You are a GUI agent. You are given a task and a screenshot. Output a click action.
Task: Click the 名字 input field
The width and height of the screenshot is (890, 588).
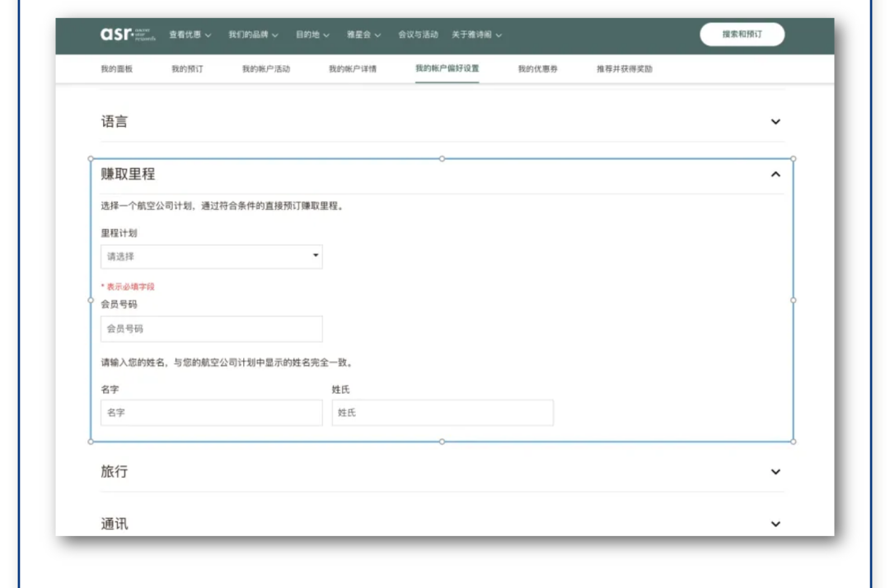point(211,413)
